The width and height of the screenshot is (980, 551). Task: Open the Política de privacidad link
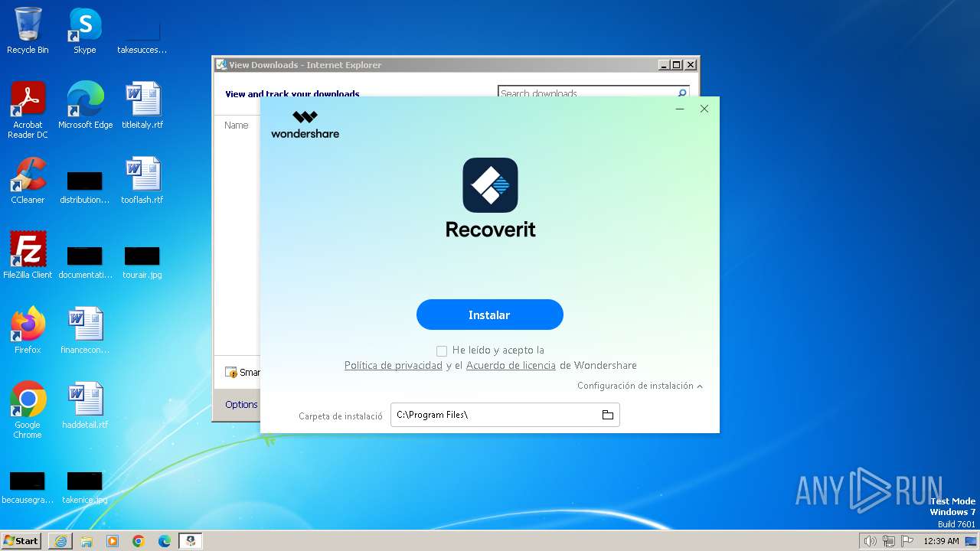[394, 366]
